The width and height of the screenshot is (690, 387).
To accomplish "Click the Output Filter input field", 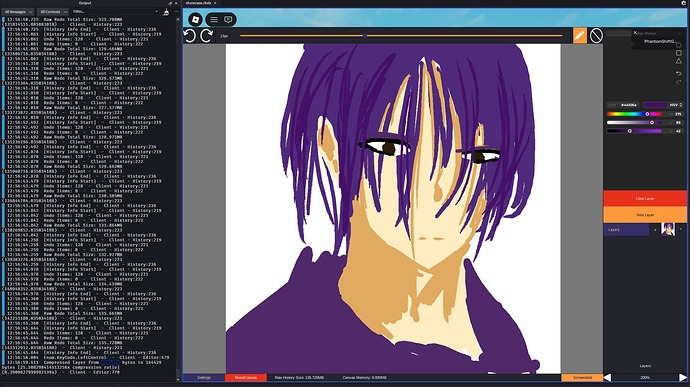I will [x=113, y=12].
